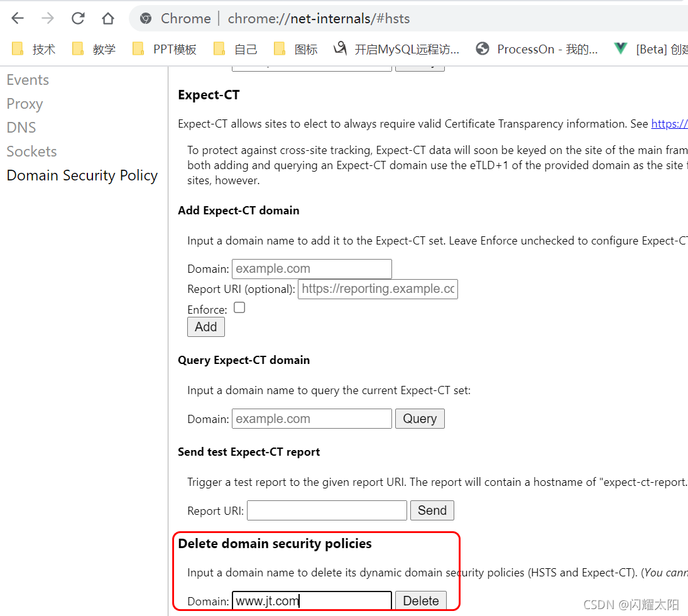Click the Add Expect-CT Domain input field
Image resolution: width=688 pixels, height=616 pixels.
coord(312,268)
